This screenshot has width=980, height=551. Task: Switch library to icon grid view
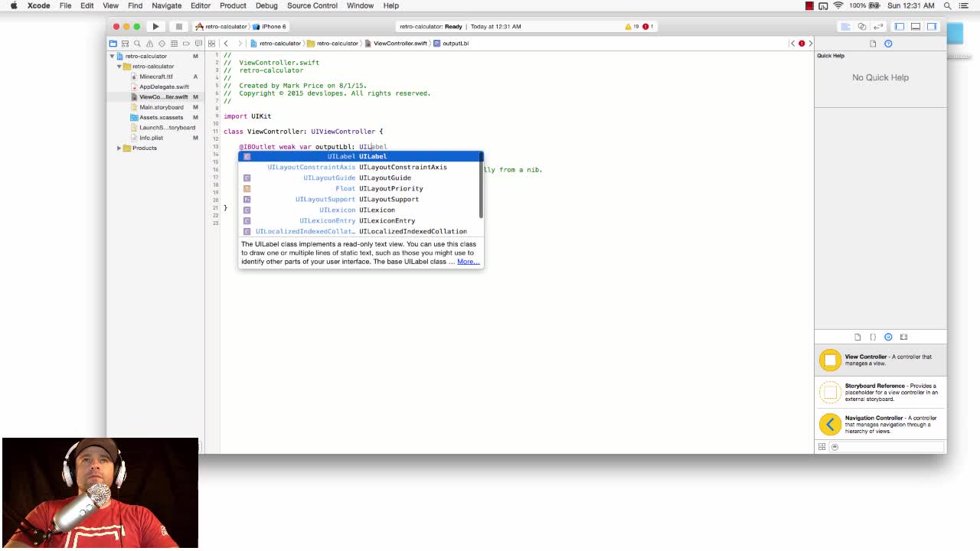(822, 447)
